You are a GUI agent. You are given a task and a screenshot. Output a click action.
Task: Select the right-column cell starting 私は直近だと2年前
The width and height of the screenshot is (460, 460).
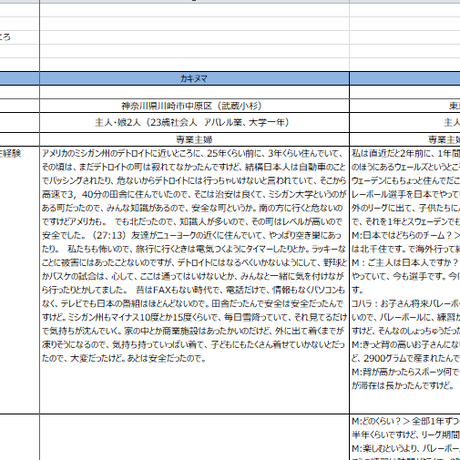coord(405,280)
